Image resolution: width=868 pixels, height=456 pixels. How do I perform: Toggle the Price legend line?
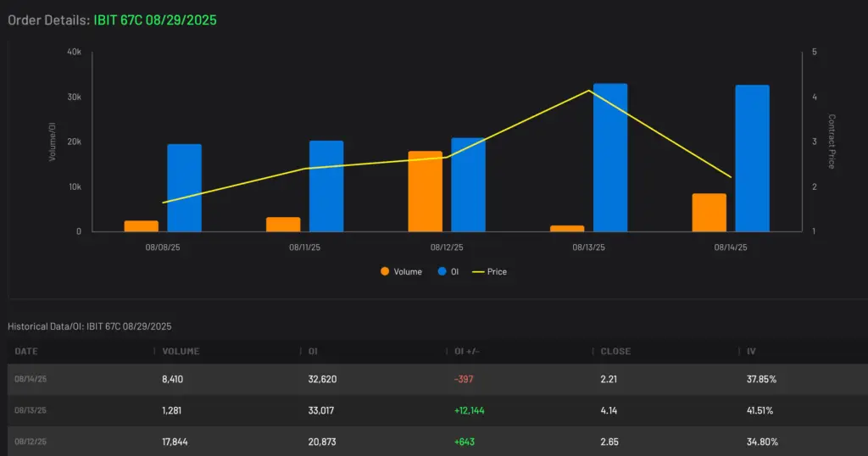click(x=489, y=272)
